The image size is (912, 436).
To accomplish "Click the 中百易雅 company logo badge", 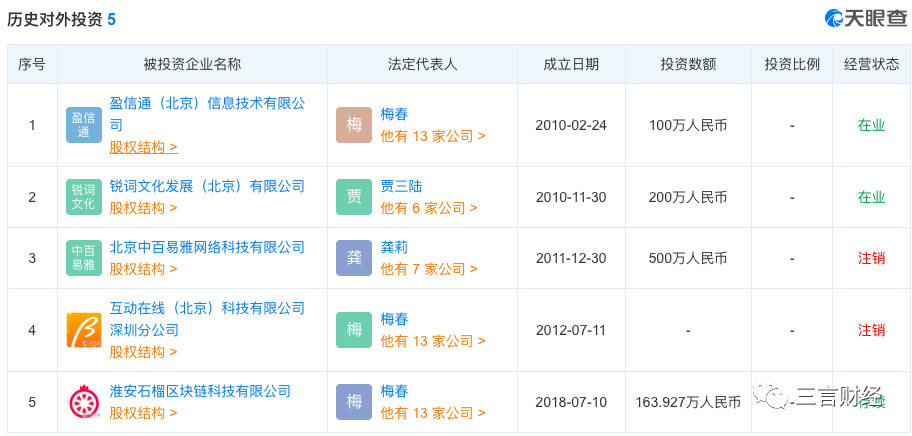I will 83,258.
